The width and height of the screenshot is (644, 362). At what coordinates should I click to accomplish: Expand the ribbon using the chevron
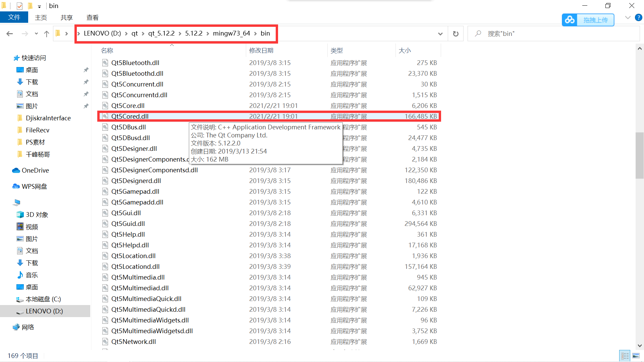click(x=628, y=17)
